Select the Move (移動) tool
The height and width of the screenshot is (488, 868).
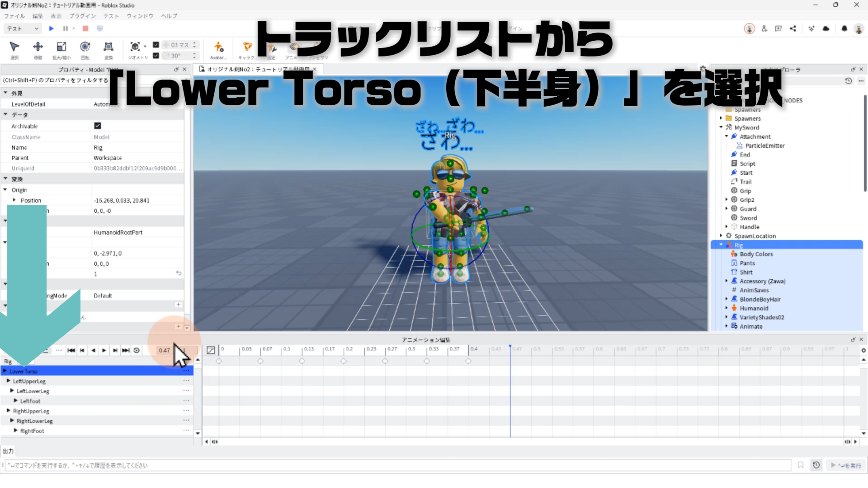tap(38, 47)
